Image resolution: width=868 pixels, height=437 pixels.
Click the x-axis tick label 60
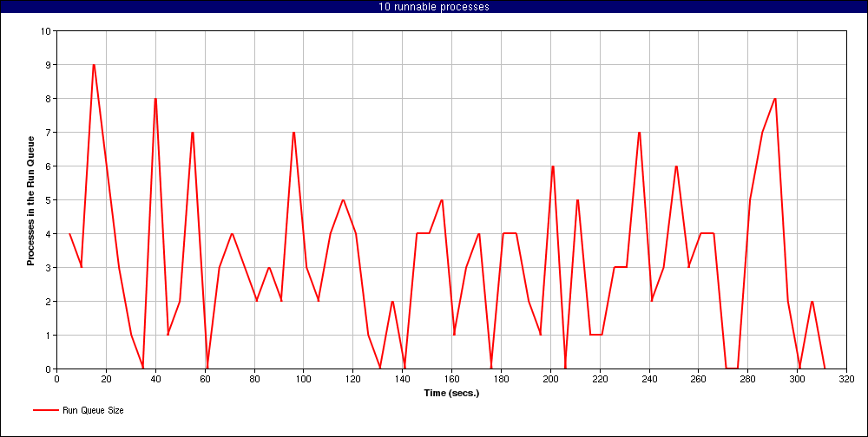click(205, 380)
